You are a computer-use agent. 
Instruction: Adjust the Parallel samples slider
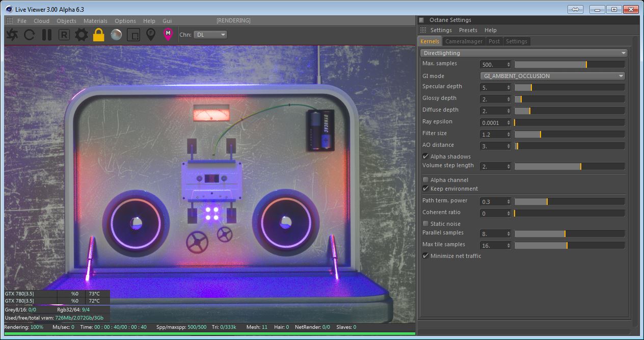pyautogui.click(x=570, y=233)
